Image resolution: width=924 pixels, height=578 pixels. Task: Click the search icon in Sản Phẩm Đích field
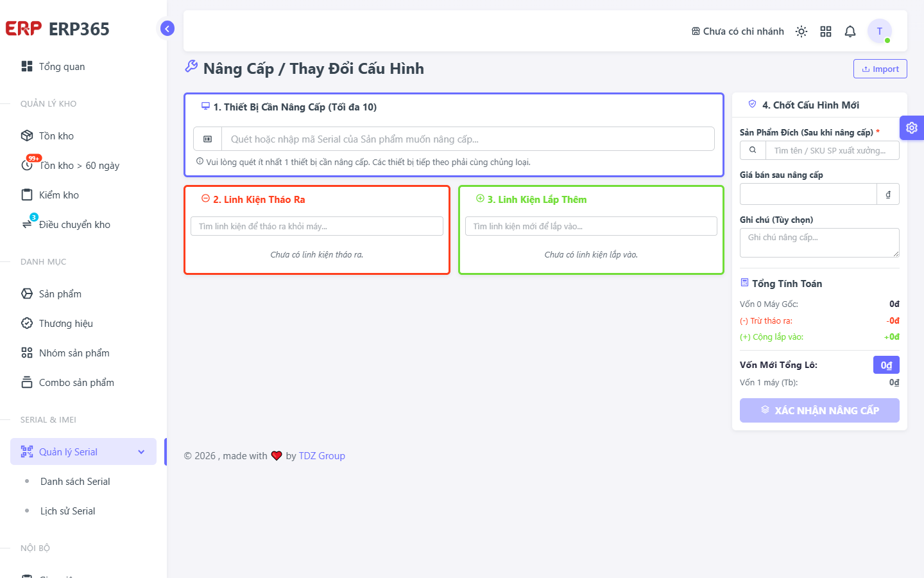click(753, 150)
